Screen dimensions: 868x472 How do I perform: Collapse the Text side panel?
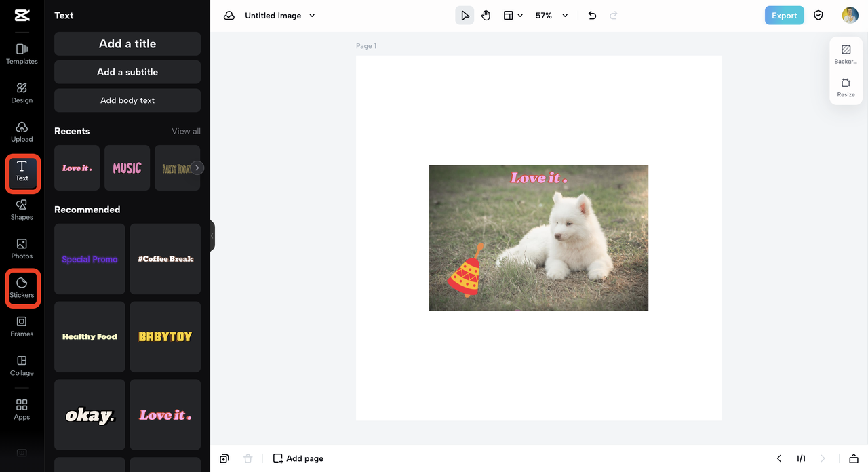coord(212,236)
